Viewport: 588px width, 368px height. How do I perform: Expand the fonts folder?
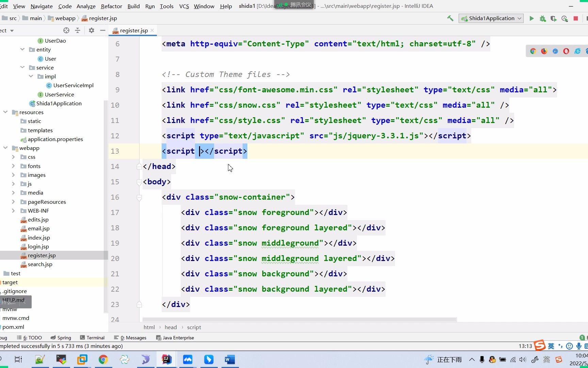pos(13,166)
